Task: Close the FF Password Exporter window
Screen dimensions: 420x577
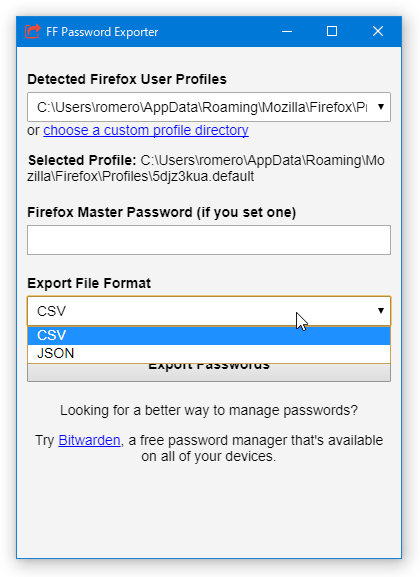Action: coord(378,31)
